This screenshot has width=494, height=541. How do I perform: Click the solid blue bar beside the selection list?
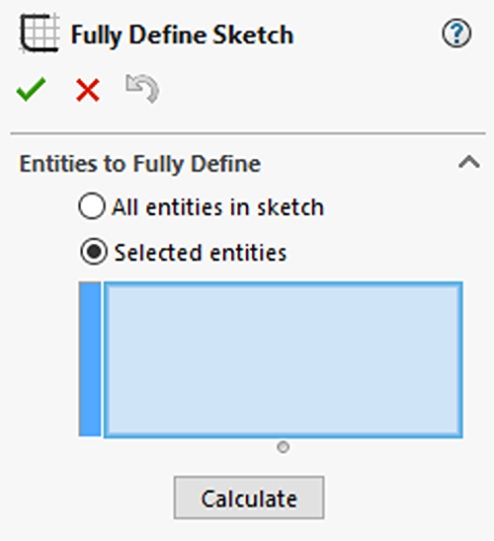(x=90, y=359)
